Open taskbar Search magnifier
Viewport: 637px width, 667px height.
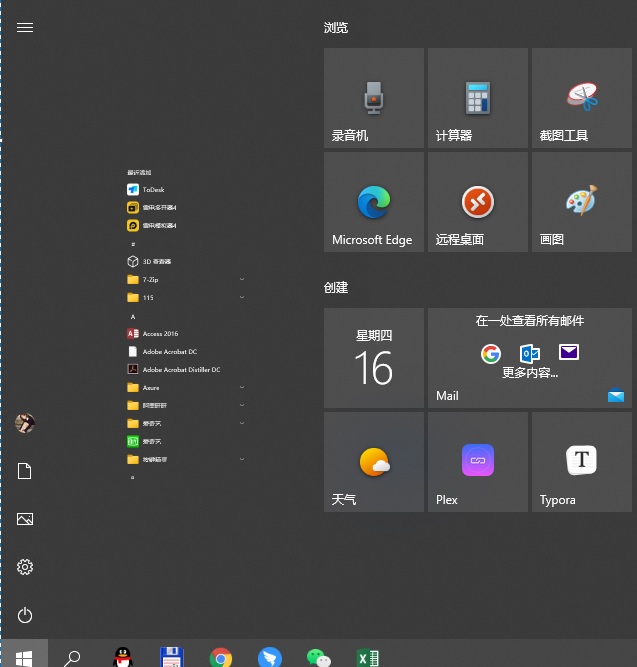pyautogui.click(x=72, y=657)
